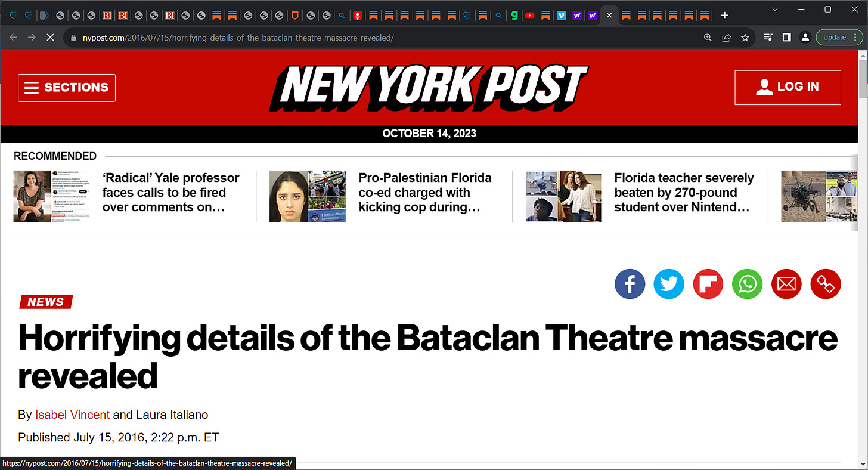Click the article headline text
The width and height of the screenshot is (868, 470).
click(428, 357)
